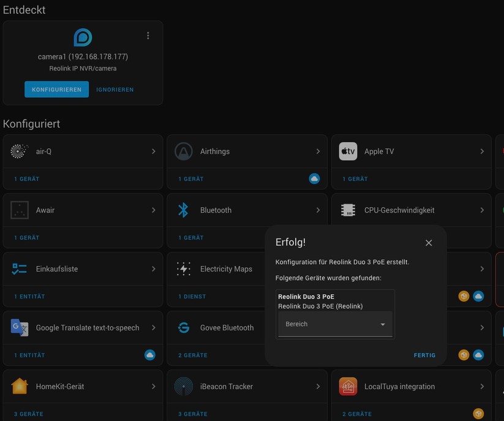The width and height of the screenshot is (504, 421).
Task: Click the Google Translate text-to-speech icon
Action: point(19,327)
